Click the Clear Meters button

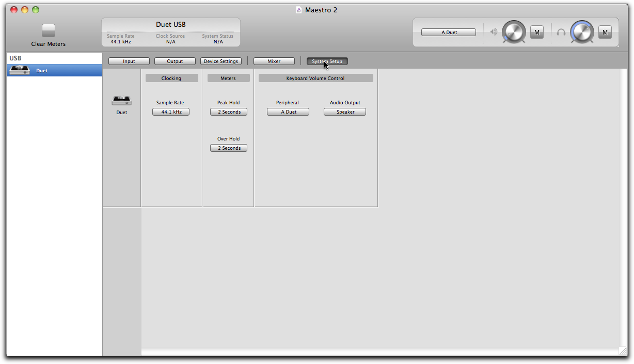[x=49, y=30]
